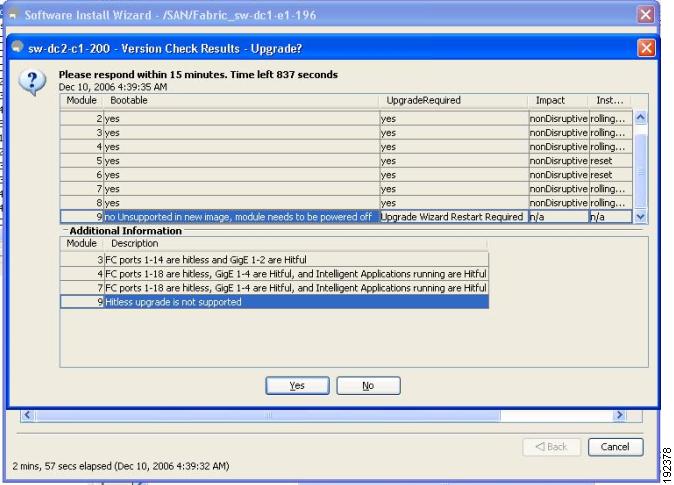The image size is (674, 485).
Task: Click the UpgradeRequired column header
Action: pos(453,100)
